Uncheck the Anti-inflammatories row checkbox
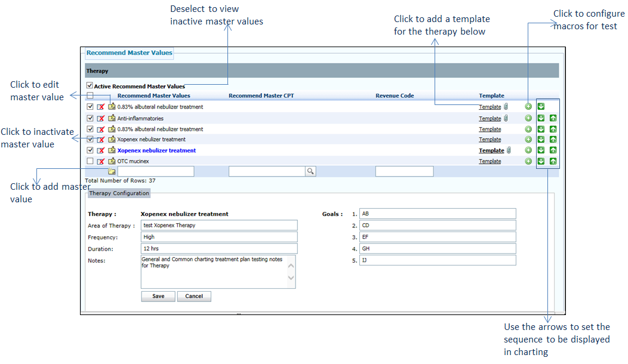 90,118
